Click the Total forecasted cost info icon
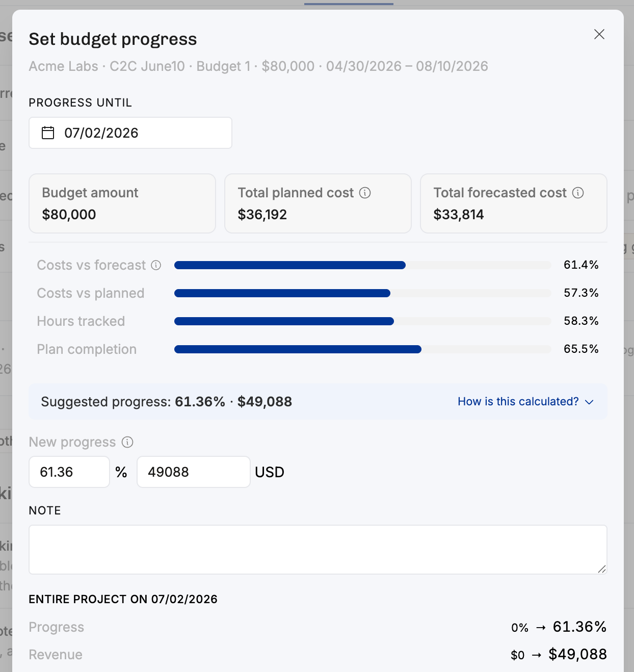This screenshot has width=634, height=672. 578,193
